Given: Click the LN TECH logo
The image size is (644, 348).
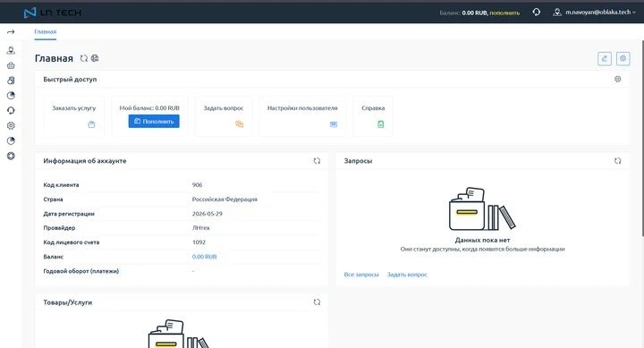Looking at the screenshot, I should tap(53, 13).
